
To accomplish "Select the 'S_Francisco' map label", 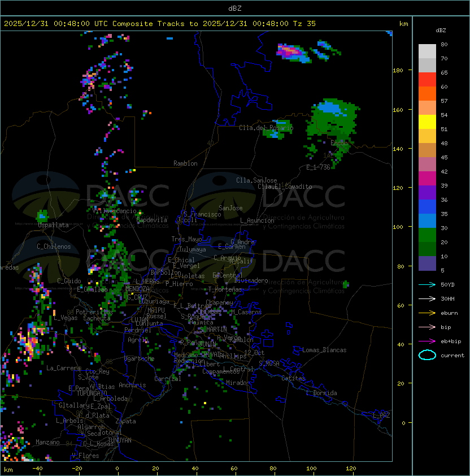I will click(202, 215).
